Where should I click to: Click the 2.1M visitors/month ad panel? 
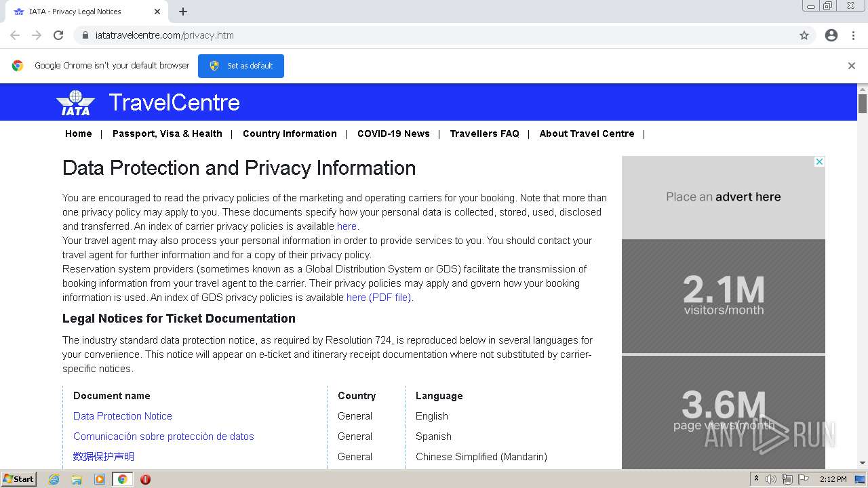pyautogui.click(x=724, y=296)
